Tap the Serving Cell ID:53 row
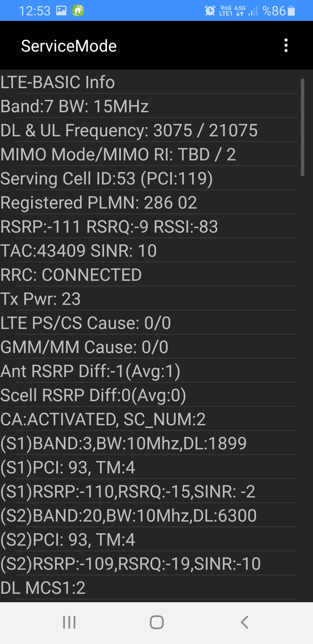Image resolution: width=313 pixels, height=644 pixels. click(149, 178)
